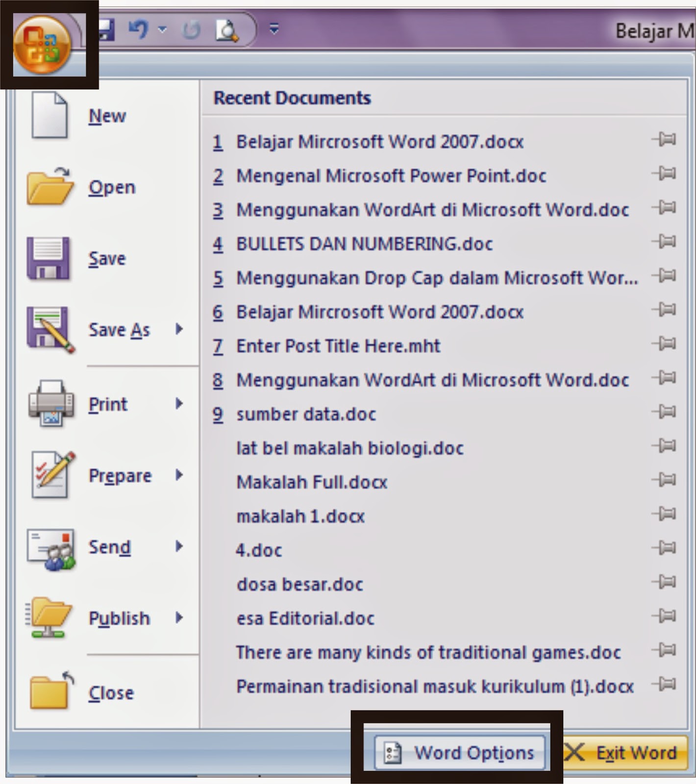Open dosa besar.doc
696x784 pixels.
299,585
